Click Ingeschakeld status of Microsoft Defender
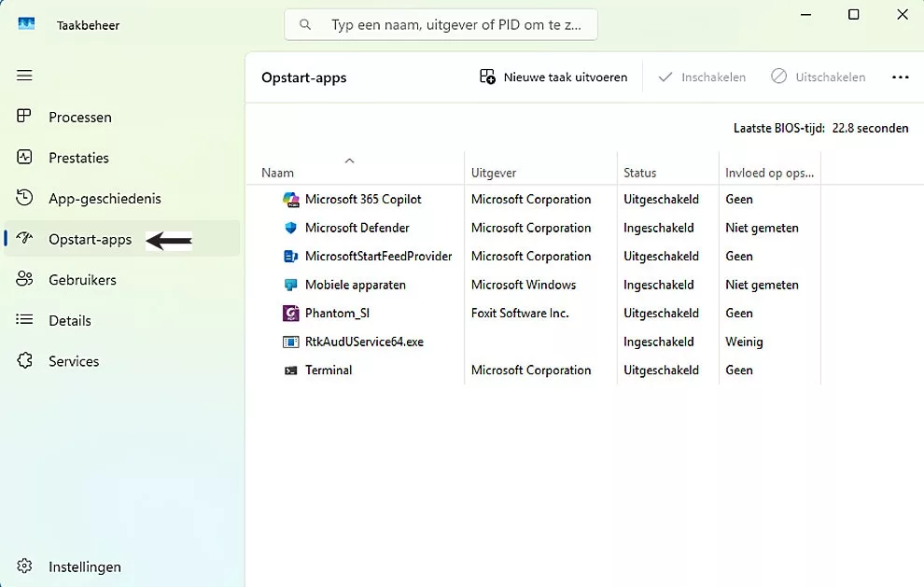The image size is (924, 587). (658, 228)
